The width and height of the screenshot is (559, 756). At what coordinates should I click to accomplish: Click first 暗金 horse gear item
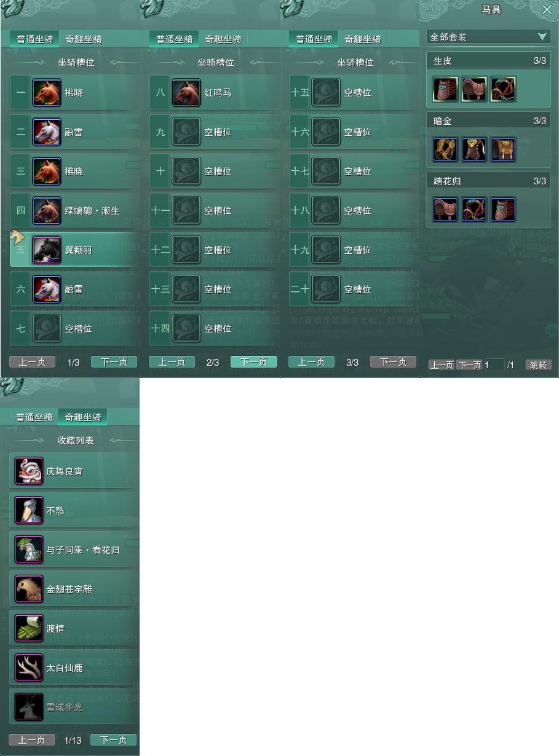[445, 149]
